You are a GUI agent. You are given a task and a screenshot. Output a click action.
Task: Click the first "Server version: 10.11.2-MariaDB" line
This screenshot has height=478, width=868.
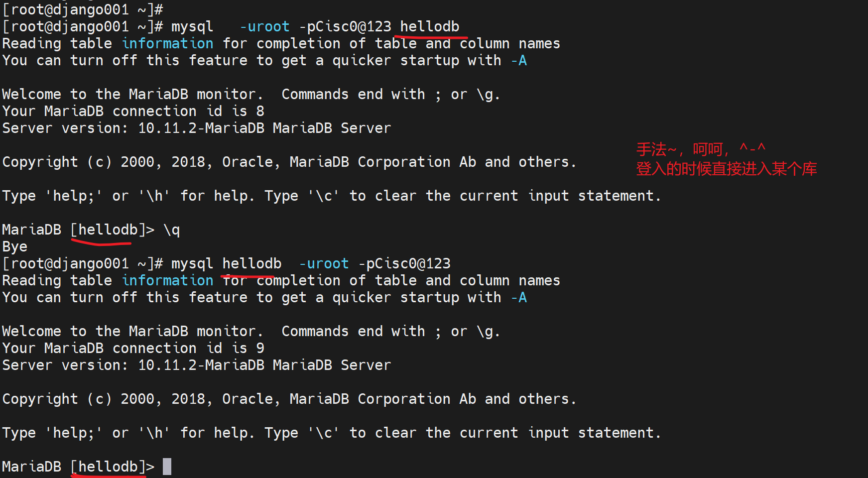(x=196, y=128)
